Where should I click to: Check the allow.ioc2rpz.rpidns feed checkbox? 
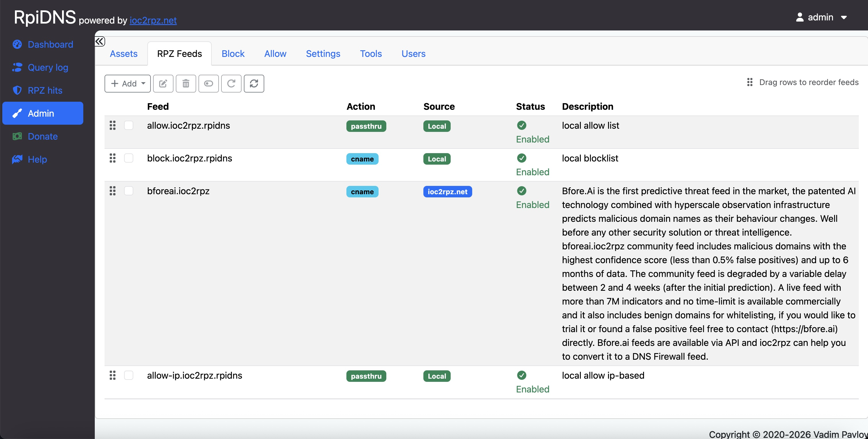(129, 126)
